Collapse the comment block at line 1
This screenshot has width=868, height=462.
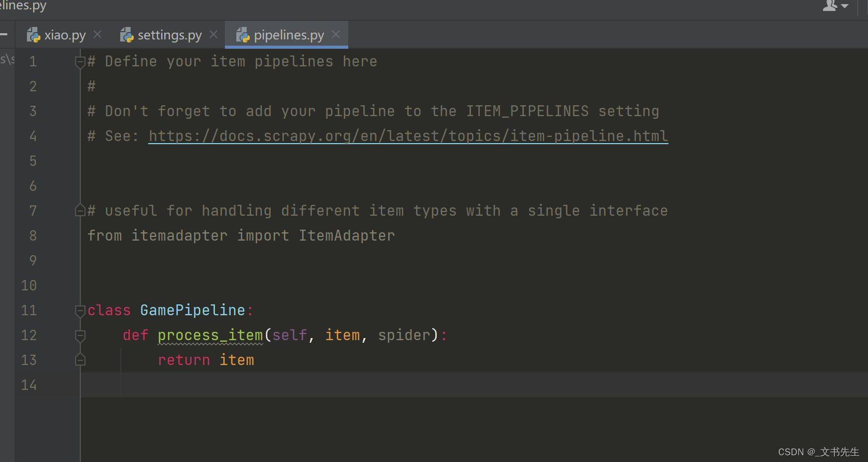coord(80,62)
